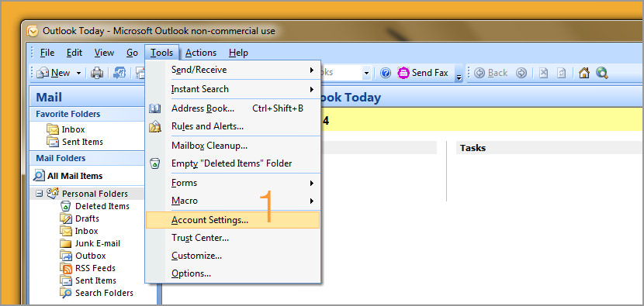Click the Mail Folders header

(x=87, y=158)
